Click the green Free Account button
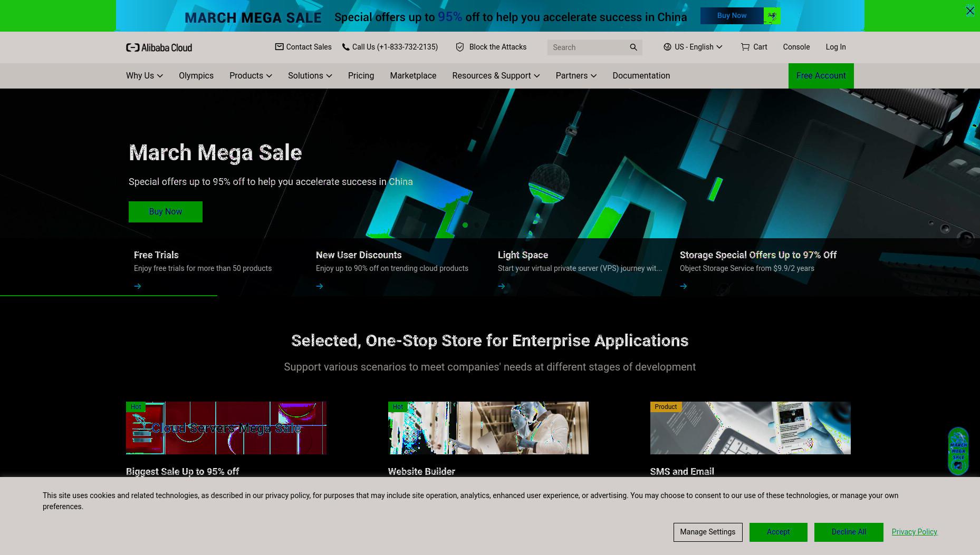 (821, 76)
